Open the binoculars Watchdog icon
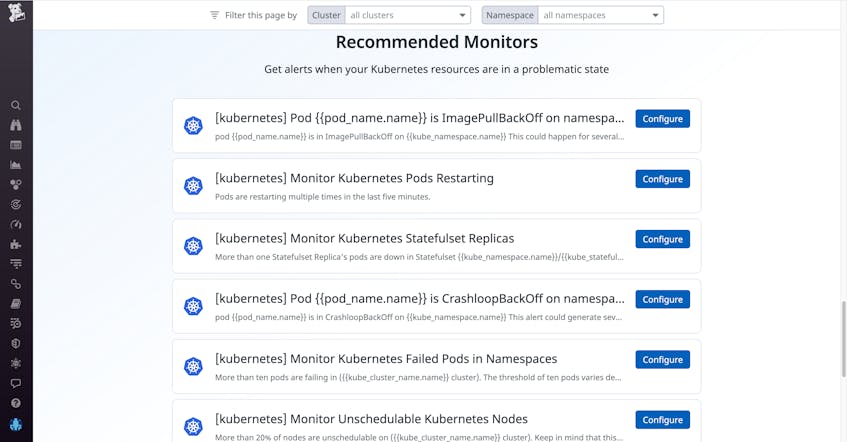847x442 pixels. pyautogui.click(x=16, y=125)
